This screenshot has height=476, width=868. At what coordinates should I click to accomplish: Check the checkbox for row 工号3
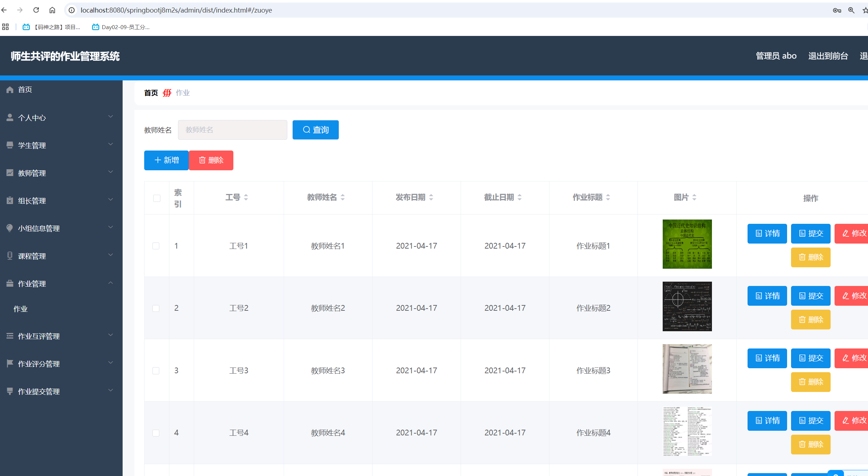click(x=156, y=371)
